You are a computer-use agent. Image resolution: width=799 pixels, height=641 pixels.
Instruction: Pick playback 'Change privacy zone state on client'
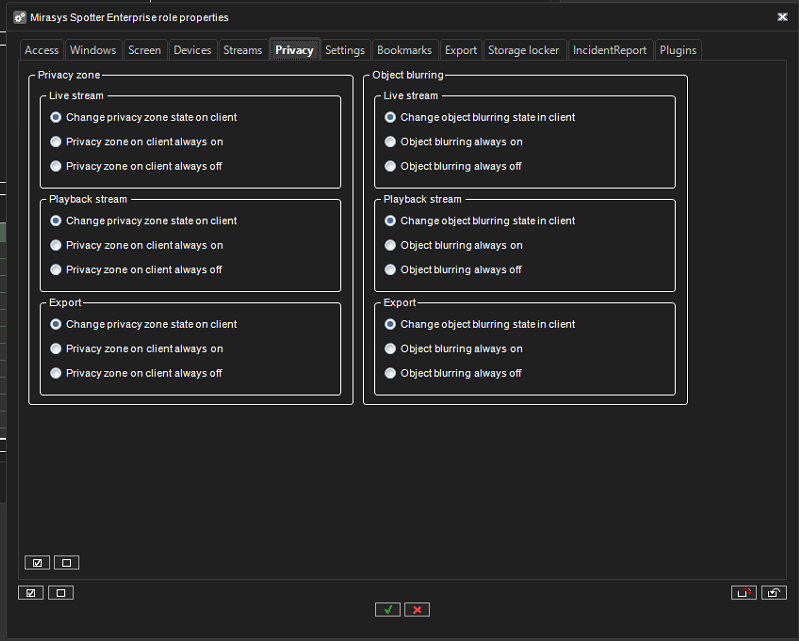pyautogui.click(x=56, y=221)
